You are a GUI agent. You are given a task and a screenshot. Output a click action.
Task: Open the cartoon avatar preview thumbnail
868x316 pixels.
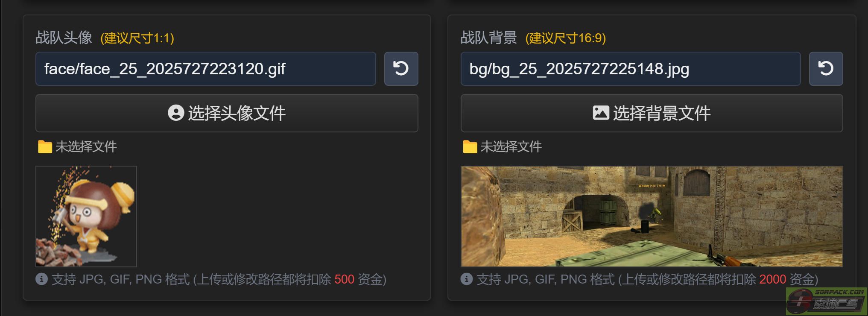pos(86,217)
